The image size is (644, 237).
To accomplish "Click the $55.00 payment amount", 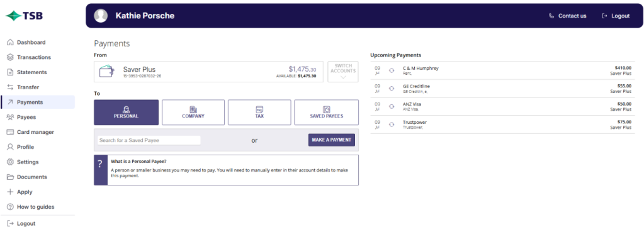I will click(x=624, y=86).
